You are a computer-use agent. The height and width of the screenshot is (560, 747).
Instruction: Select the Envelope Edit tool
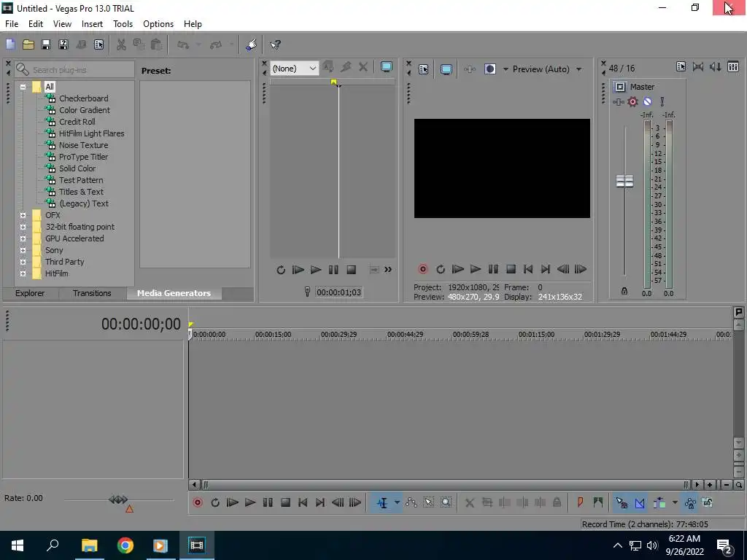(411, 502)
